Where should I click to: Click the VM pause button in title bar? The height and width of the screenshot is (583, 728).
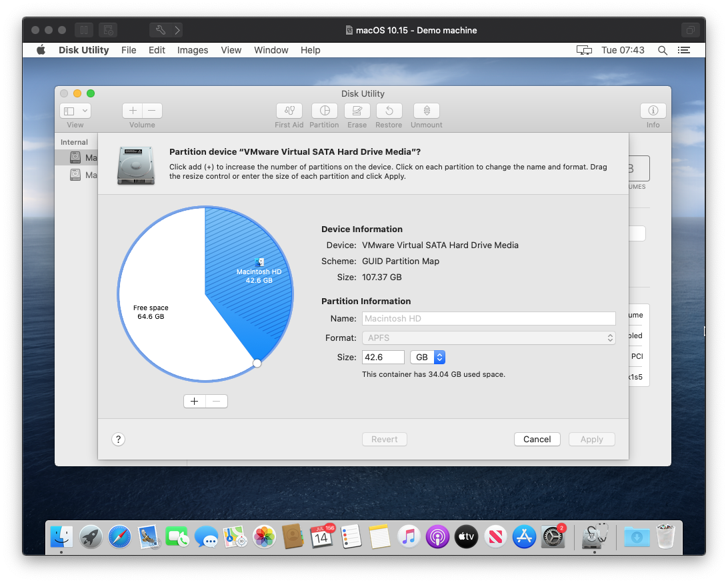pyautogui.click(x=84, y=30)
